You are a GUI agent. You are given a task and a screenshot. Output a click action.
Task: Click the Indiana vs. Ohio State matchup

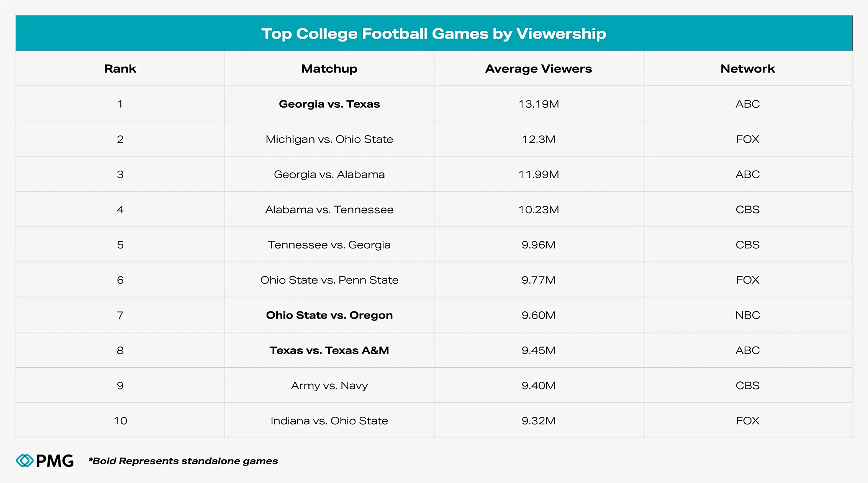click(x=329, y=421)
